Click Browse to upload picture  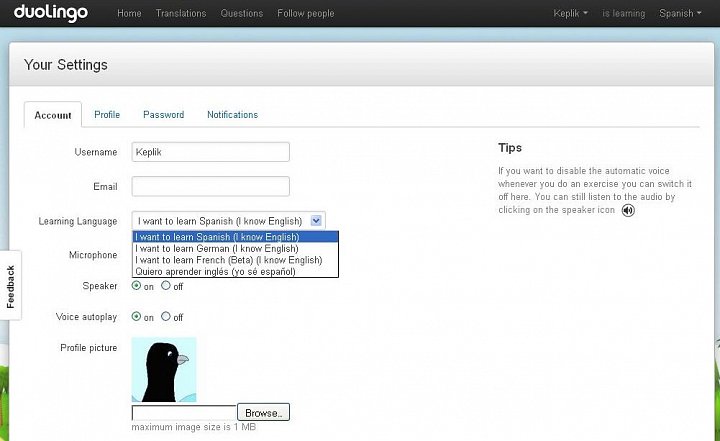coord(263,412)
